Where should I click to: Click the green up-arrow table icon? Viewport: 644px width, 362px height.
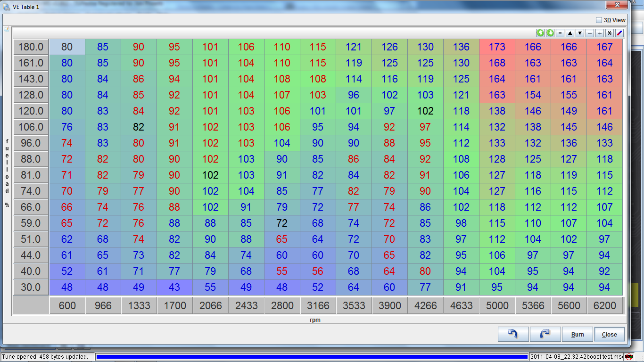[x=540, y=33]
